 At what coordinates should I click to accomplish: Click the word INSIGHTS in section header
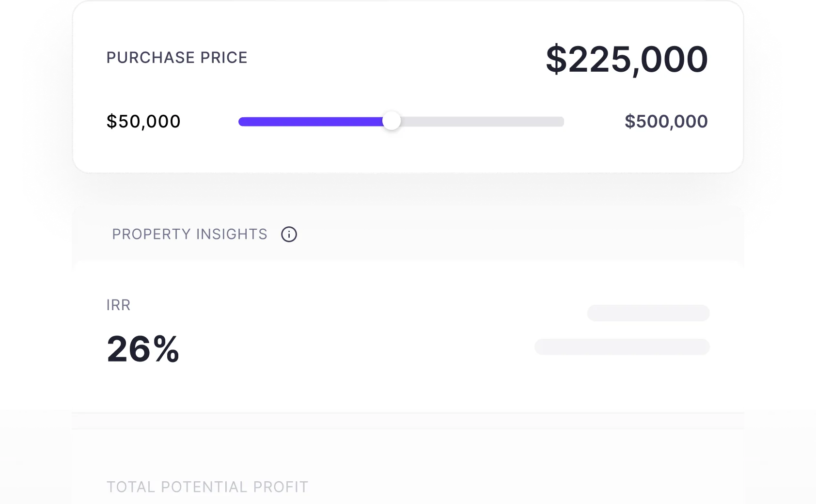point(232,235)
